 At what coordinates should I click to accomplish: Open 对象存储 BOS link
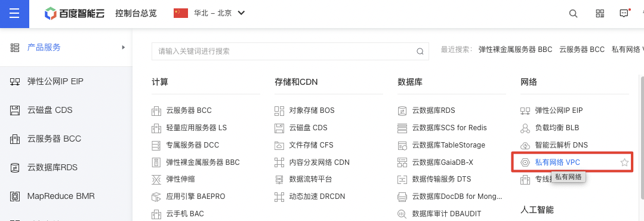tap(312, 110)
